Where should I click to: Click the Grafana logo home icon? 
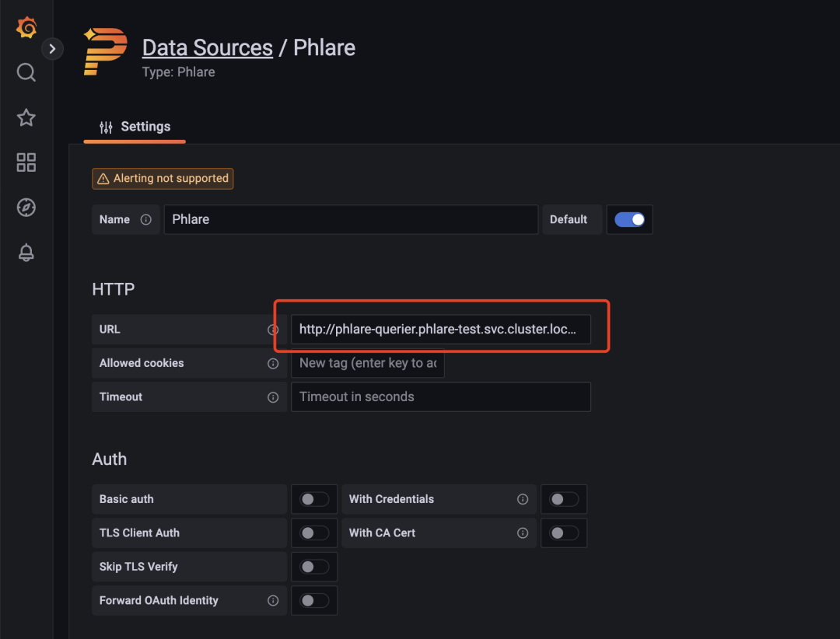tap(26, 28)
